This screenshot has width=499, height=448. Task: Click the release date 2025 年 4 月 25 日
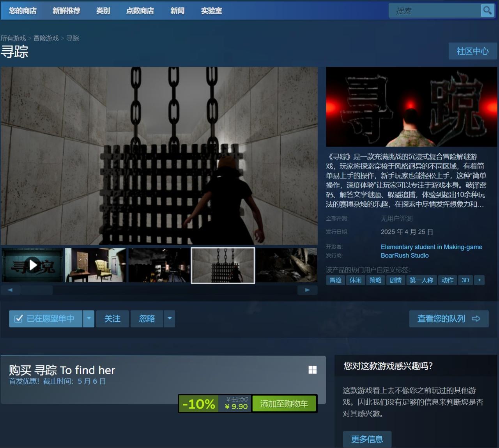coord(407,232)
